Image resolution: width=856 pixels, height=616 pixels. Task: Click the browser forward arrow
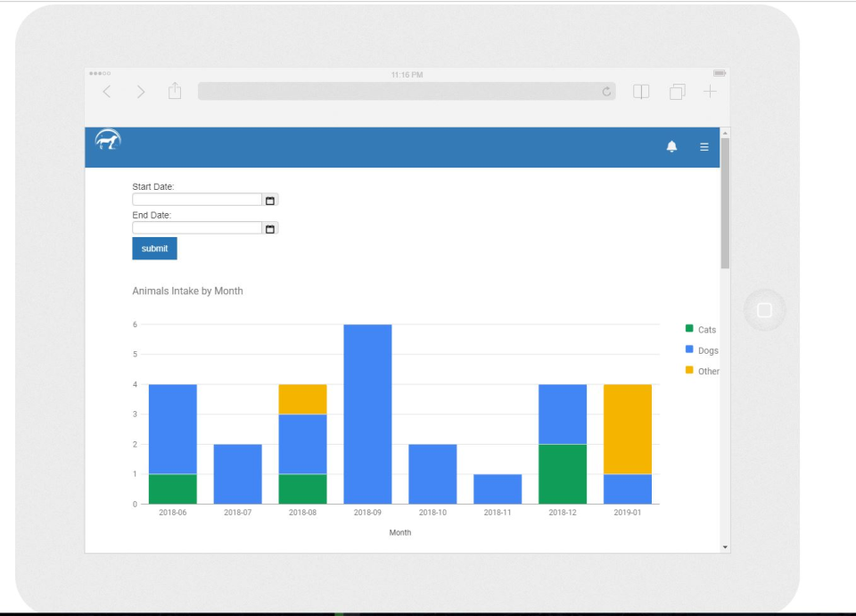(x=140, y=92)
